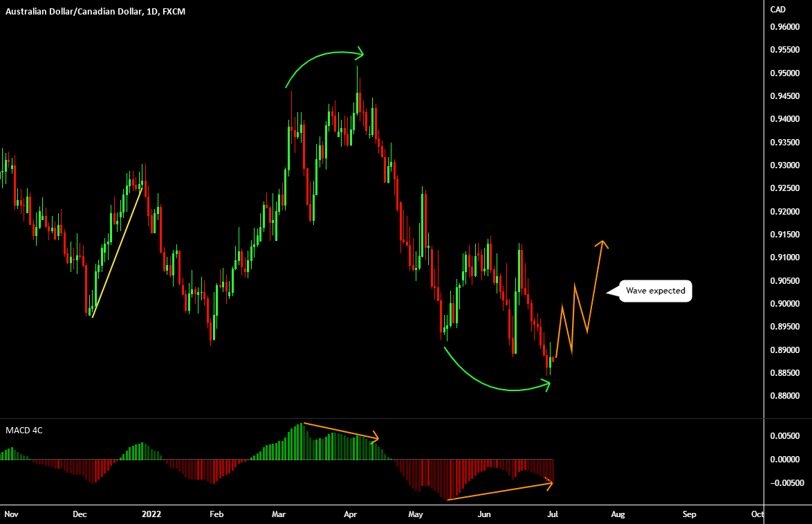Click the Mar label on time axis
812x524 pixels.
click(279, 514)
